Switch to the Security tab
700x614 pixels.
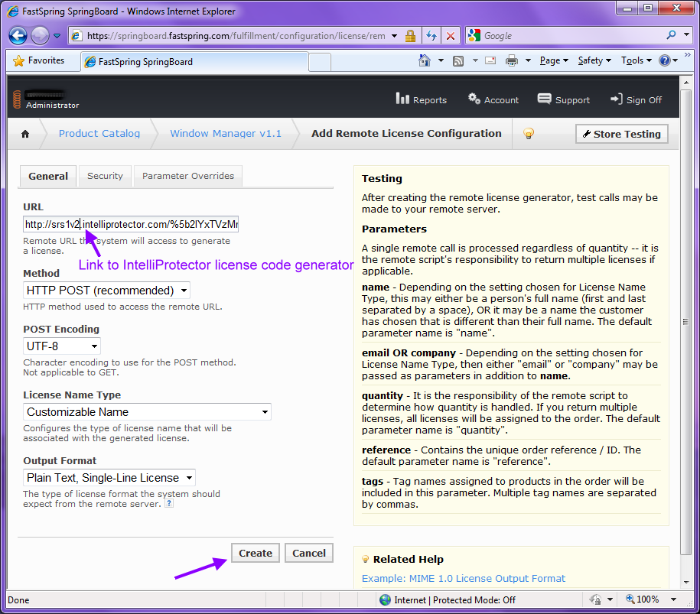point(105,177)
